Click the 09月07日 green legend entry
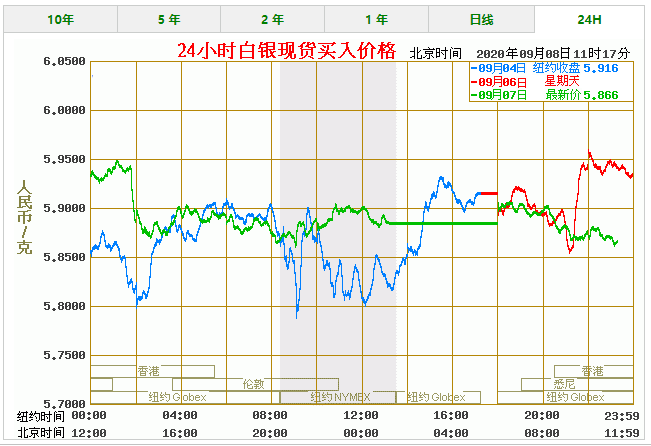This screenshot has height=446, width=651. coord(499,95)
